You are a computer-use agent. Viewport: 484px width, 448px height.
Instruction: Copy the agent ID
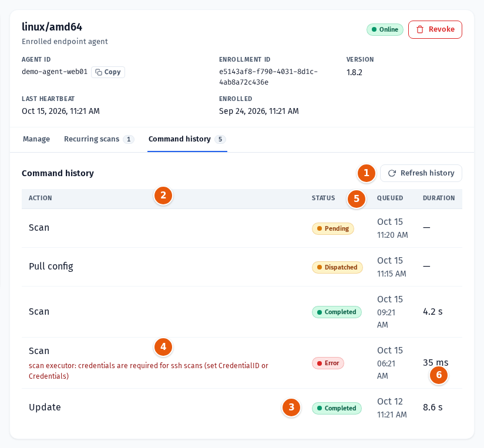tap(108, 72)
